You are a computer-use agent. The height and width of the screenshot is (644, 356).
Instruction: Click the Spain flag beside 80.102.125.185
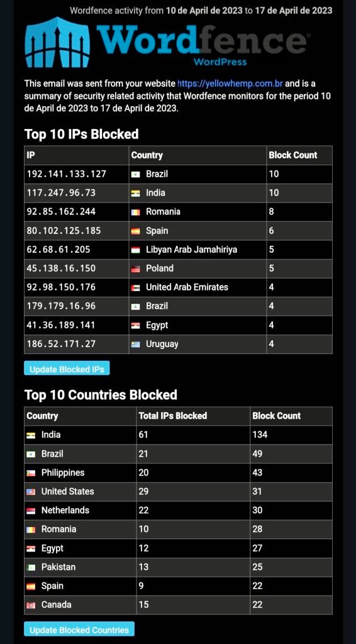coord(135,231)
